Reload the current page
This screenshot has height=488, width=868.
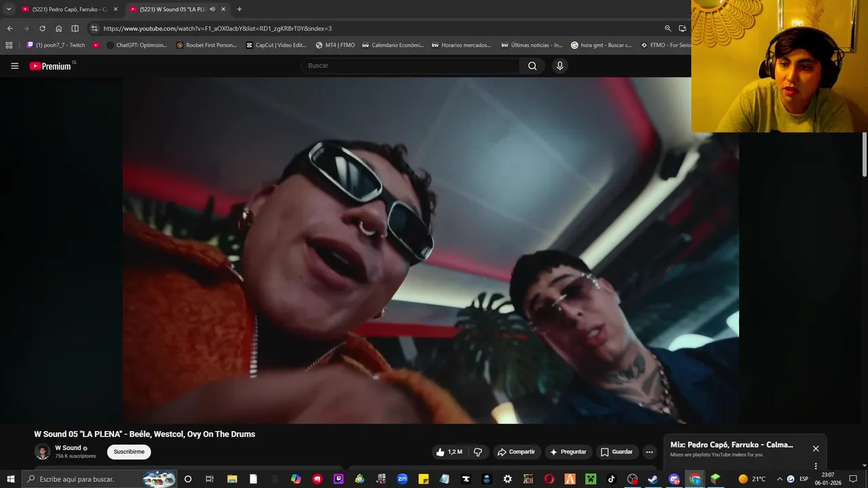coord(42,28)
